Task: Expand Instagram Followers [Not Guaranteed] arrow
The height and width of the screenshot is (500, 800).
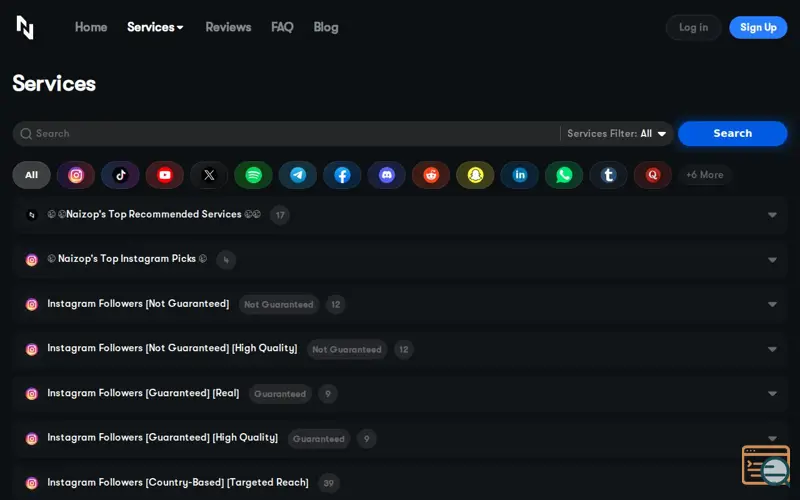Action: coord(772,305)
